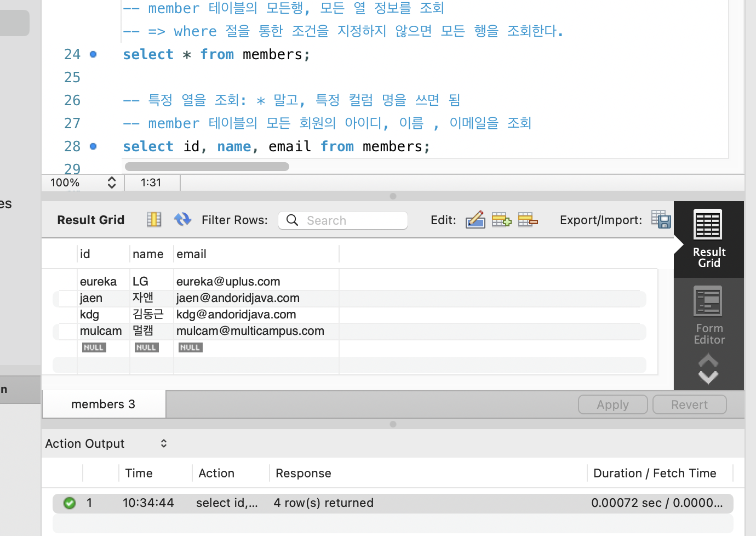Click the NULL cell under email column
The image size is (756, 536).
(190, 347)
